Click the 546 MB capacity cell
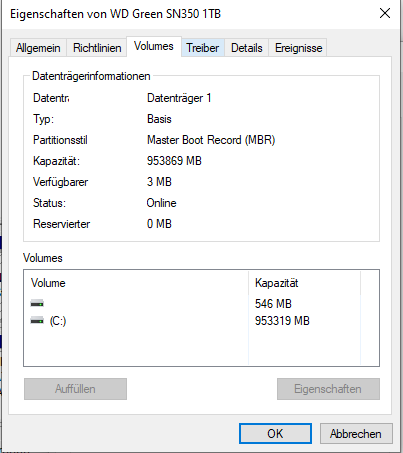Image resolution: width=403 pixels, height=453 pixels. (273, 304)
